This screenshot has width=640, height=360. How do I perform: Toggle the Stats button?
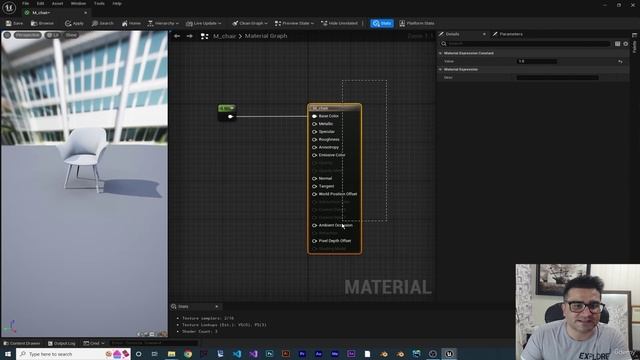(x=382, y=23)
